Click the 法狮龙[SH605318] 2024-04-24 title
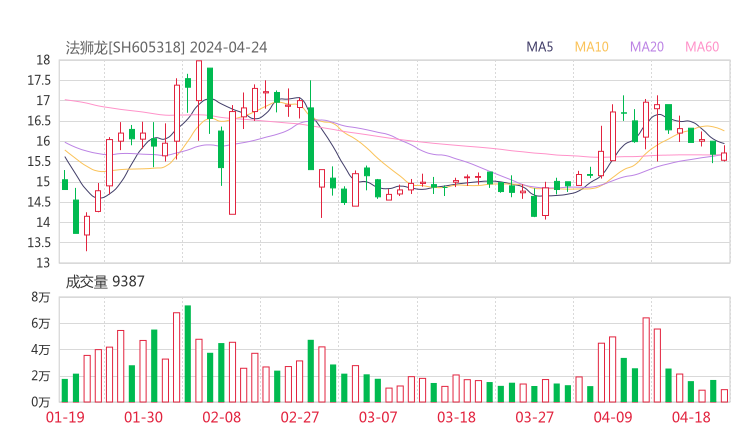The height and width of the screenshot is (440, 740). coord(166,47)
